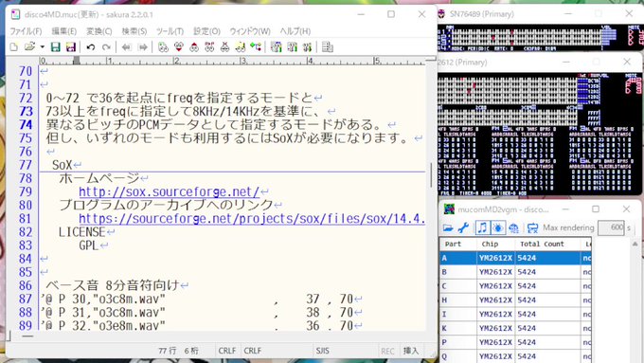Open the 検索(S) menu

[x=134, y=31]
